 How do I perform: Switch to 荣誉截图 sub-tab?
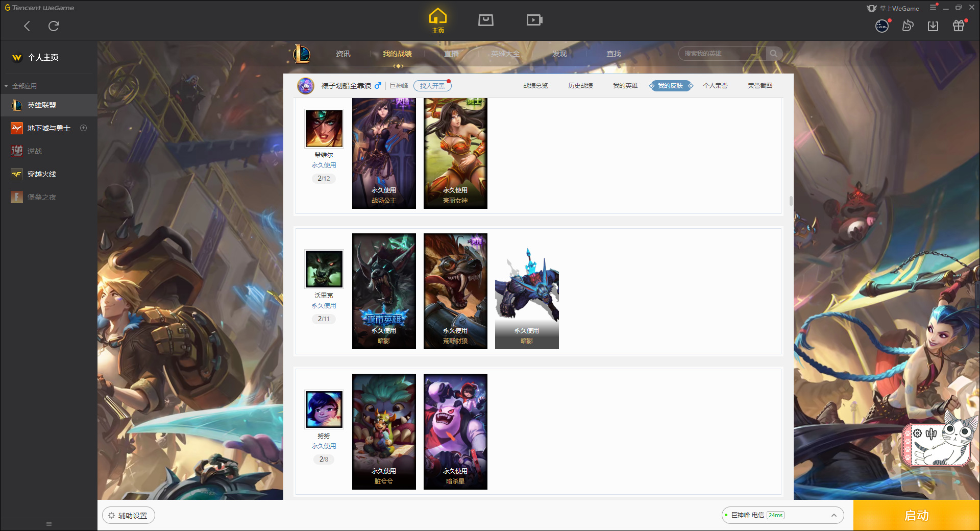(760, 86)
